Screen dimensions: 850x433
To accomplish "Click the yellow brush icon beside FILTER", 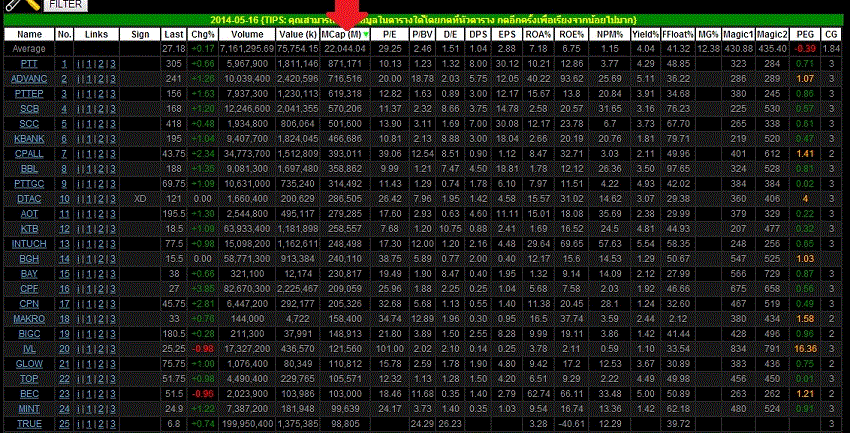I will click(33, 4).
